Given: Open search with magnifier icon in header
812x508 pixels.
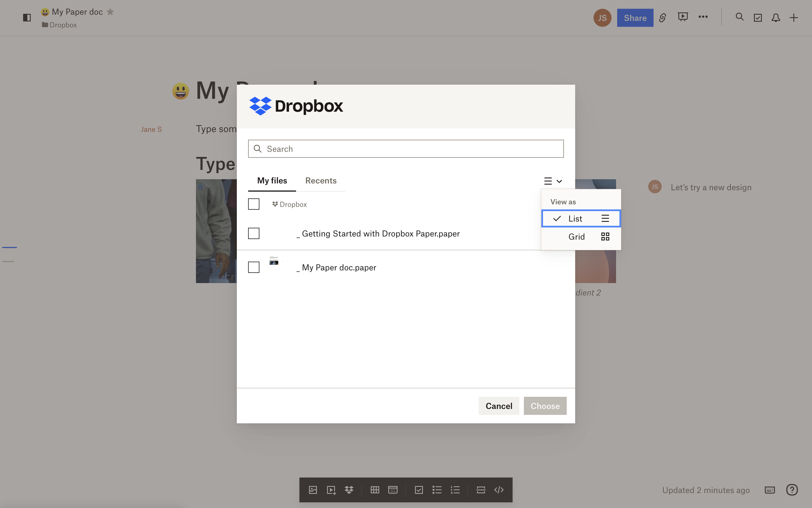Looking at the screenshot, I should tap(740, 17).
